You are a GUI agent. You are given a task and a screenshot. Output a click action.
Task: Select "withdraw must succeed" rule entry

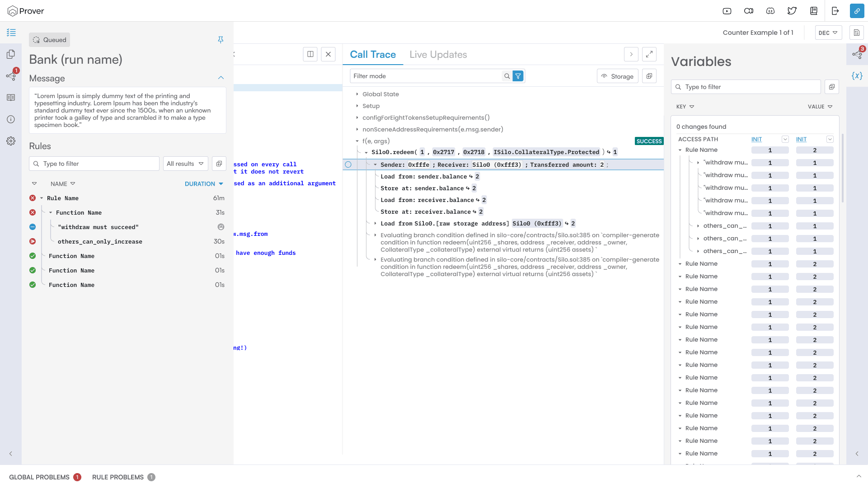[x=99, y=227]
